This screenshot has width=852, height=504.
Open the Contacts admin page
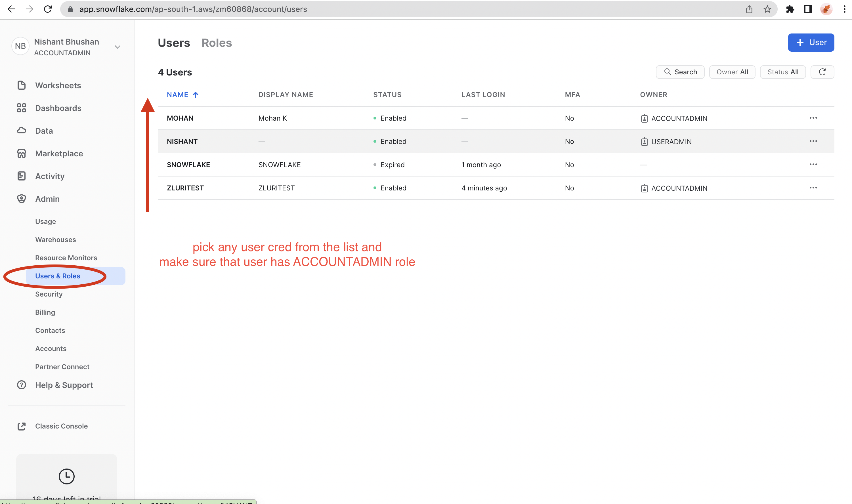[50, 330]
